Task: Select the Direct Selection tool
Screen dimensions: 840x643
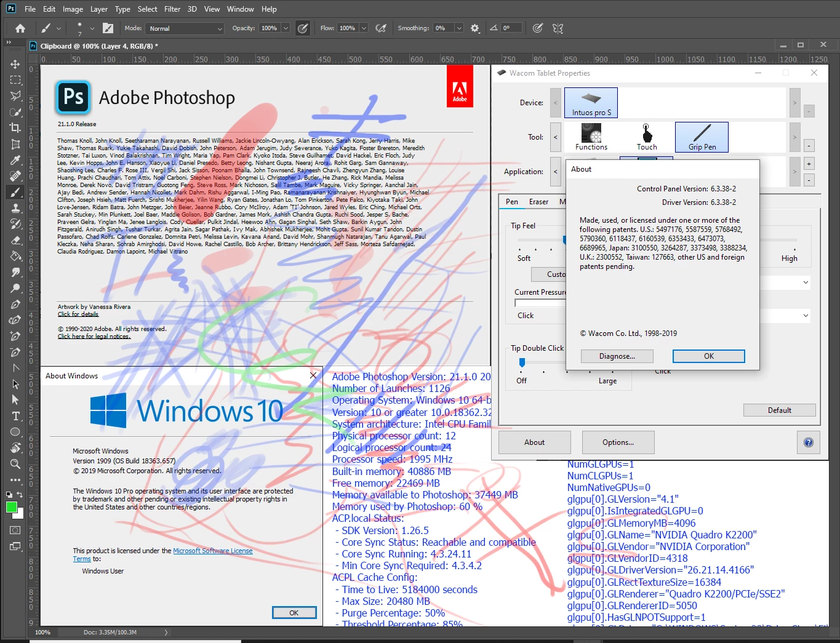Action: tap(15, 400)
